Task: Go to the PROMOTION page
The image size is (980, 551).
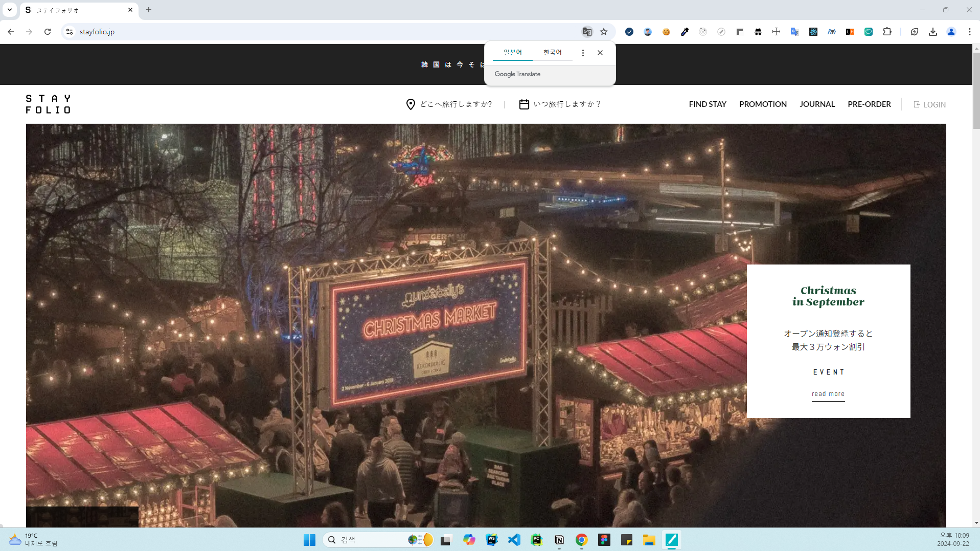Action: point(763,104)
